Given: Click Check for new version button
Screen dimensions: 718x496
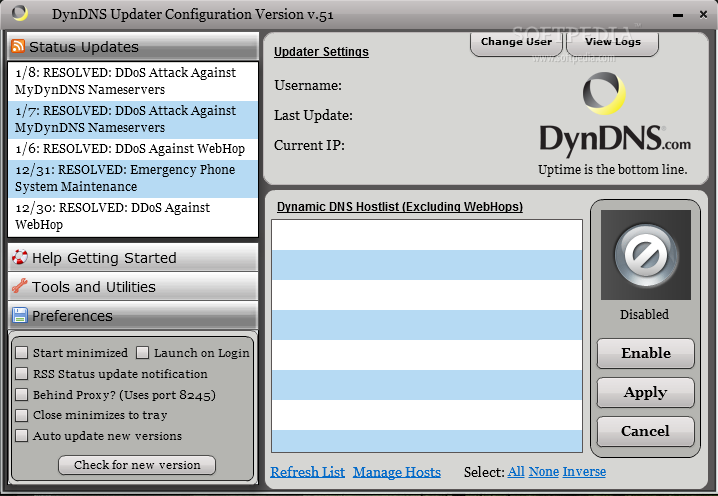Looking at the screenshot, I should pos(137,465).
